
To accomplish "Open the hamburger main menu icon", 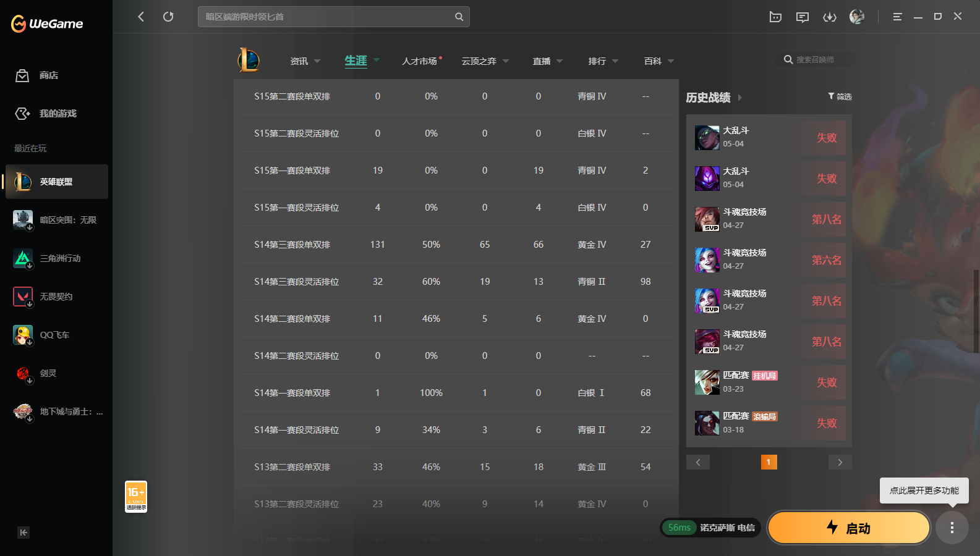I will pyautogui.click(x=897, y=17).
